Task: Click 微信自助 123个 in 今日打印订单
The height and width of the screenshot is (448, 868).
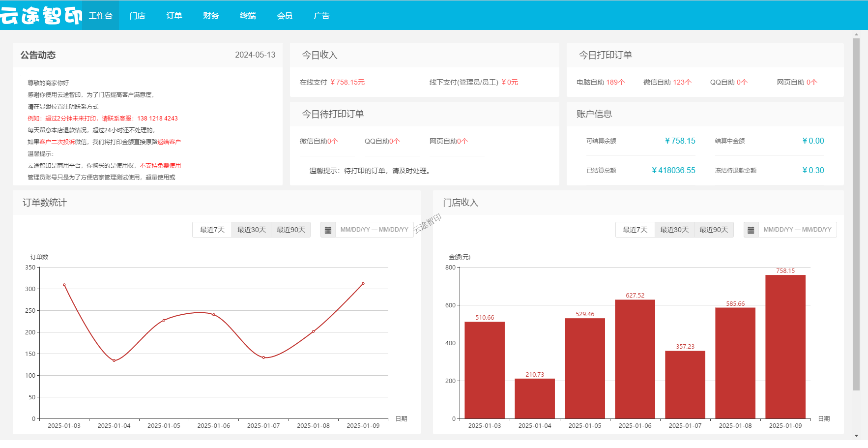Action: (667, 82)
